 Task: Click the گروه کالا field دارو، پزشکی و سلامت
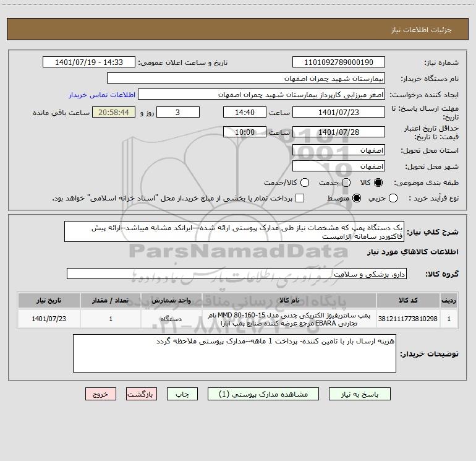237,274
